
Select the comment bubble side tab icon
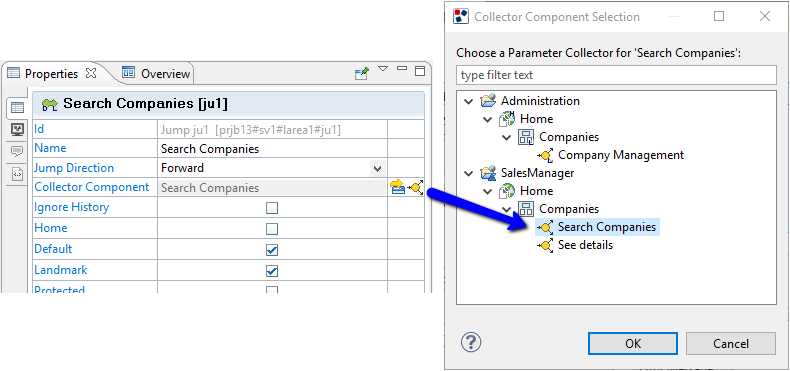(17, 151)
